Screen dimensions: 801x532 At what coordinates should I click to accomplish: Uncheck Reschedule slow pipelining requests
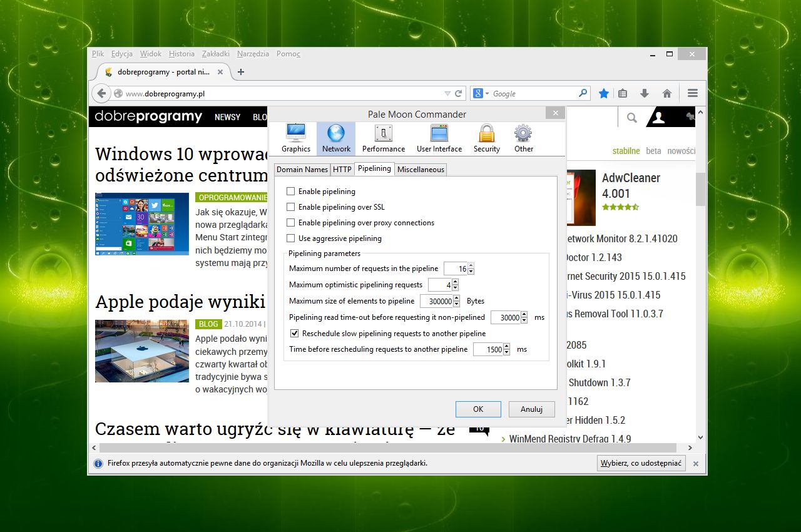(295, 334)
